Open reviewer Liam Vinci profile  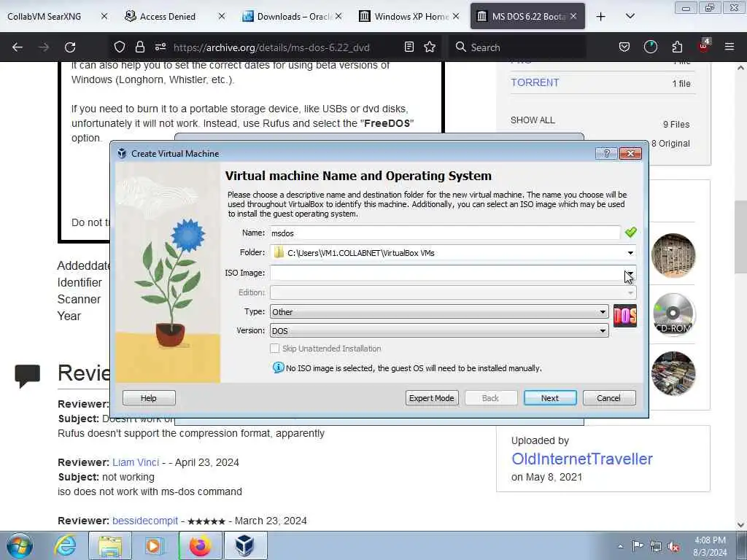(x=136, y=462)
